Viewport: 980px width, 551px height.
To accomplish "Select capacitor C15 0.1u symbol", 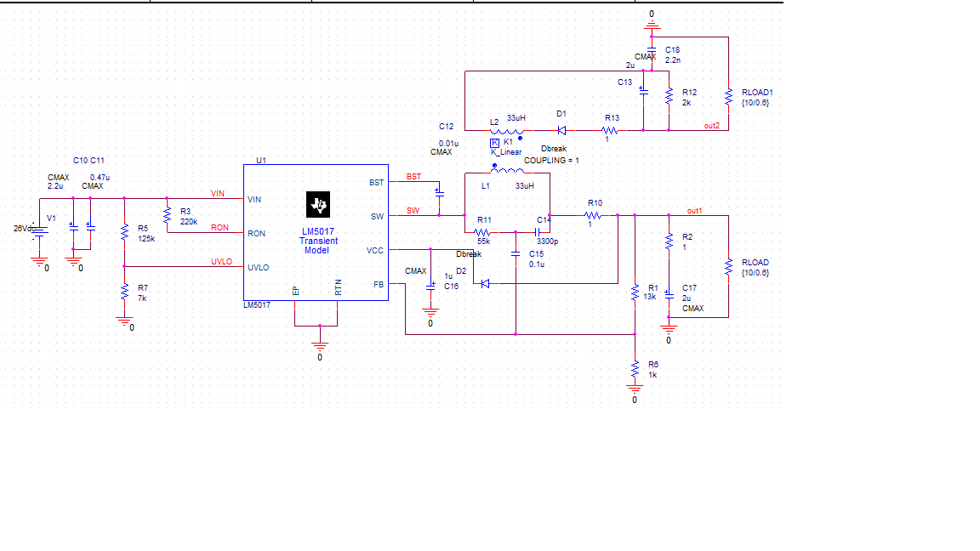I will (515, 253).
